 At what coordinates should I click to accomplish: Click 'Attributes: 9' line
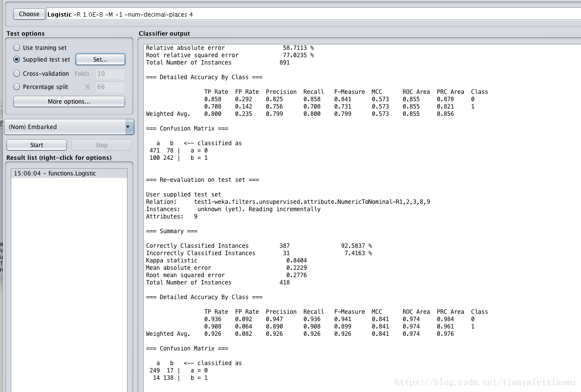click(172, 217)
